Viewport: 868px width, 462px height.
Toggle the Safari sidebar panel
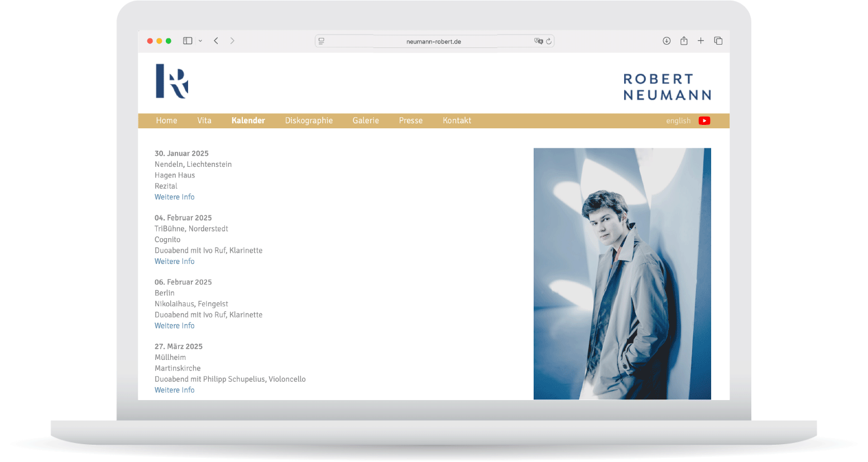point(188,41)
